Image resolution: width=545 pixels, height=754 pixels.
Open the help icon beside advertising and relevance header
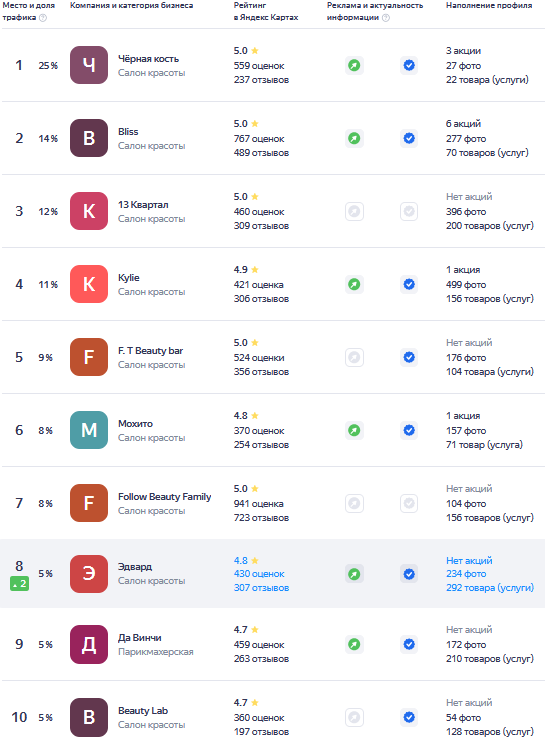(x=385, y=18)
